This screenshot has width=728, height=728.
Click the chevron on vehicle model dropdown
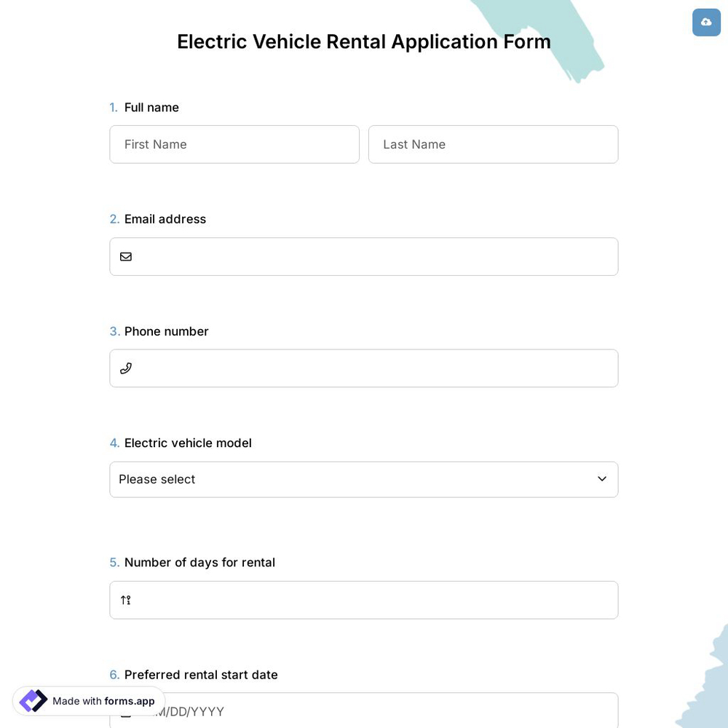click(x=601, y=479)
